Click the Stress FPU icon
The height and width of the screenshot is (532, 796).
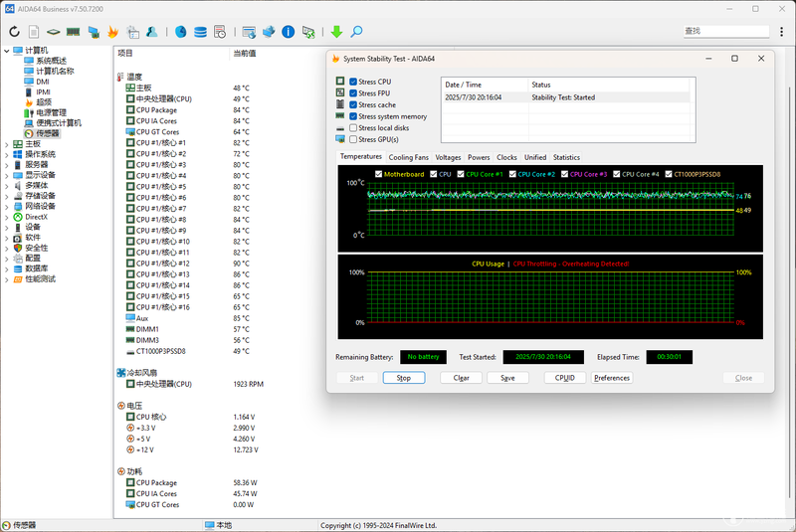point(340,92)
